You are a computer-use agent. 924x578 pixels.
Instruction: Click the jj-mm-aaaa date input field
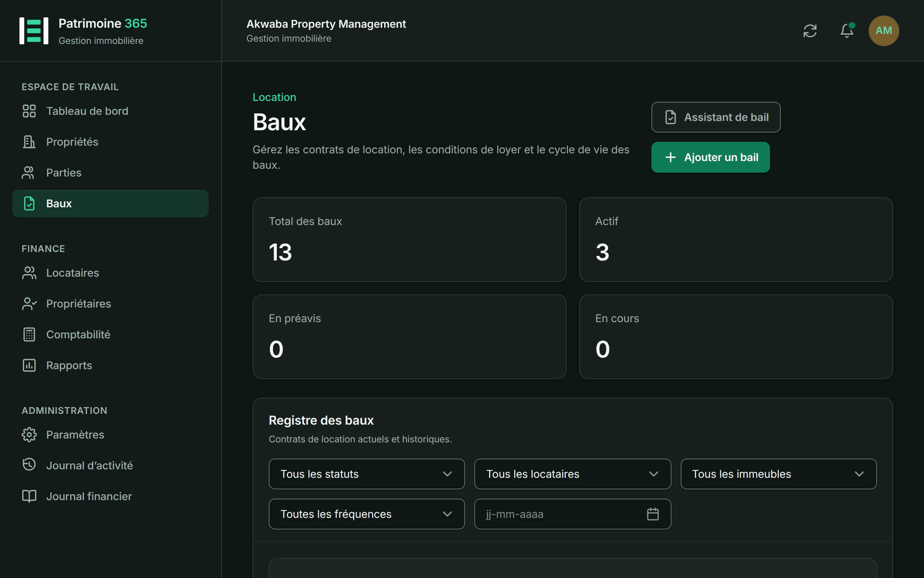pos(572,514)
